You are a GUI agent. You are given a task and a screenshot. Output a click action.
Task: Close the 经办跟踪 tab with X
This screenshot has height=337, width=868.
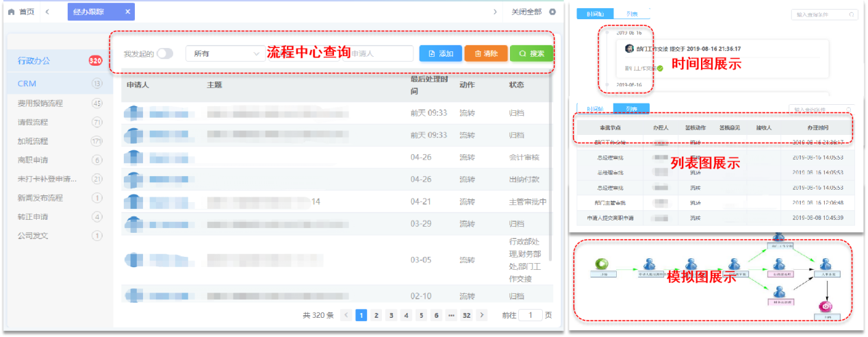[x=128, y=12]
